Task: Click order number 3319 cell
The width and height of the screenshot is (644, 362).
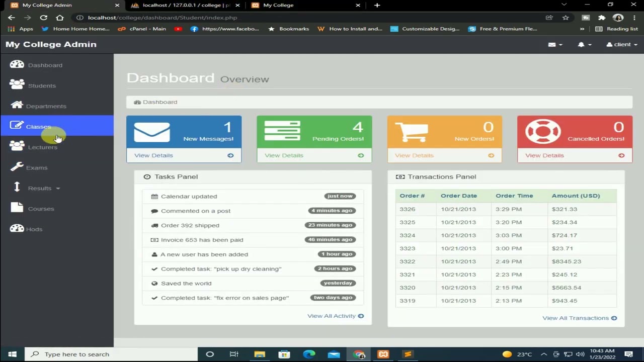Action: coord(416,301)
